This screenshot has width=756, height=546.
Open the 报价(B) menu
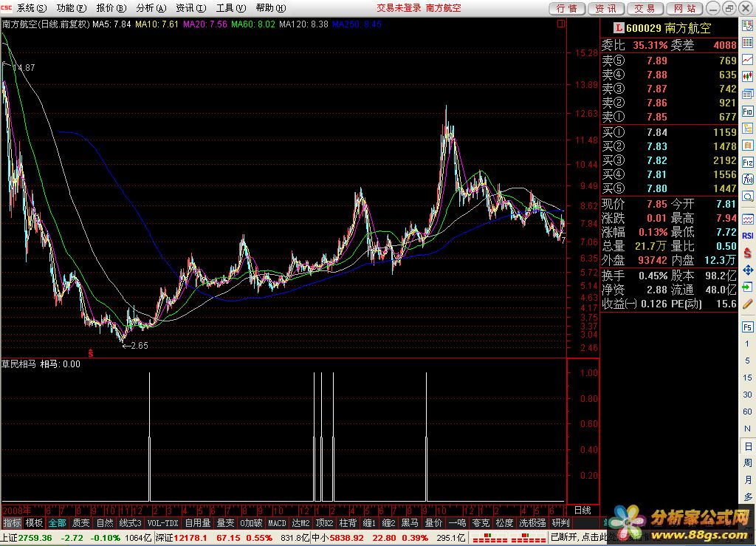click(x=111, y=8)
